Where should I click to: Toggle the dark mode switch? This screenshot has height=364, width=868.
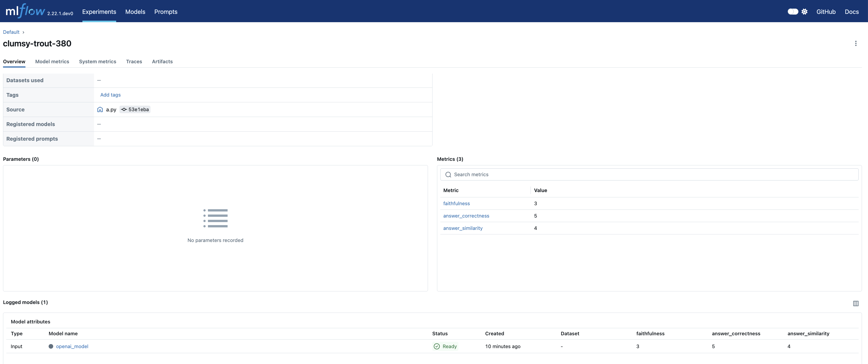(x=793, y=11)
